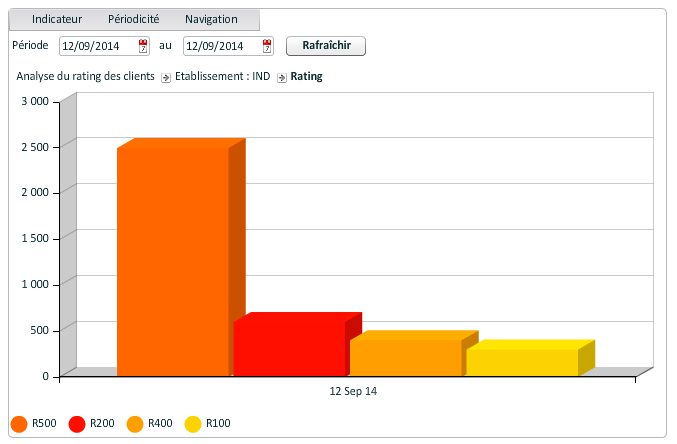
Task: Click the R500 legend color circle
Action: coord(19,424)
